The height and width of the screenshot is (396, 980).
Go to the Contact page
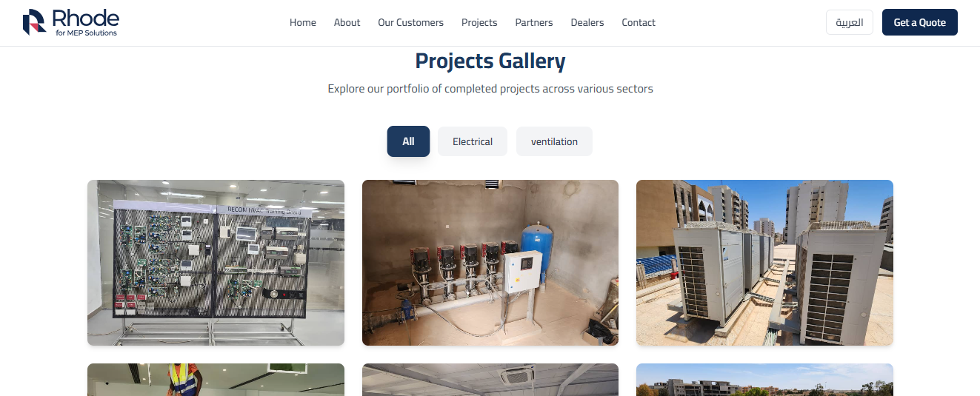click(639, 22)
